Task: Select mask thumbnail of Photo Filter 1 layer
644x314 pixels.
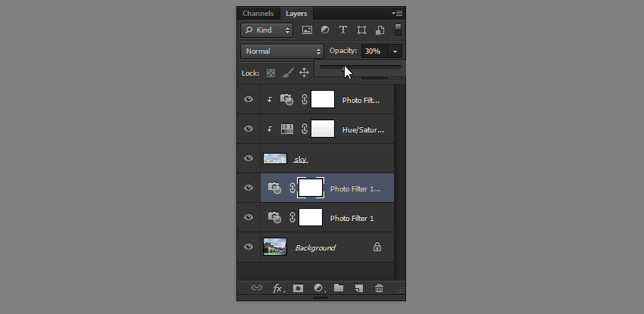Action: [x=311, y=217]
